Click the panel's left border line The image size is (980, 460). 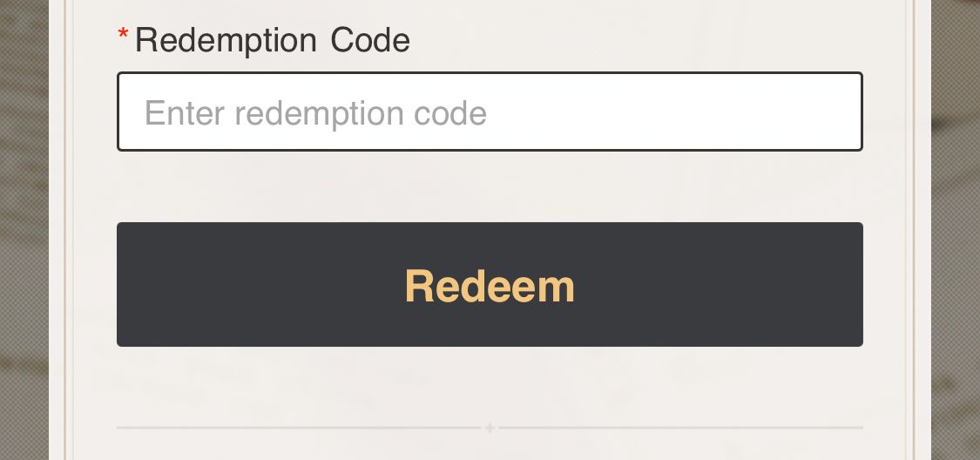(66, 230)
